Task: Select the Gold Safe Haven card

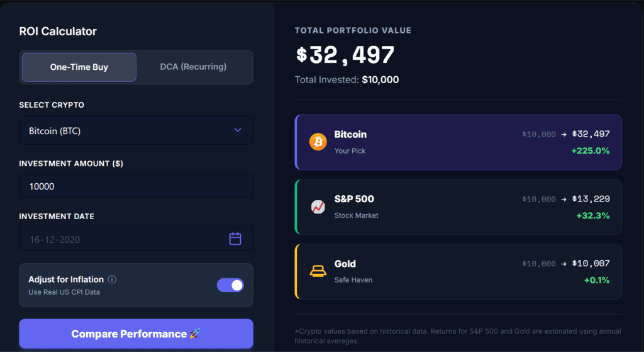Action: tap(458, 271)
